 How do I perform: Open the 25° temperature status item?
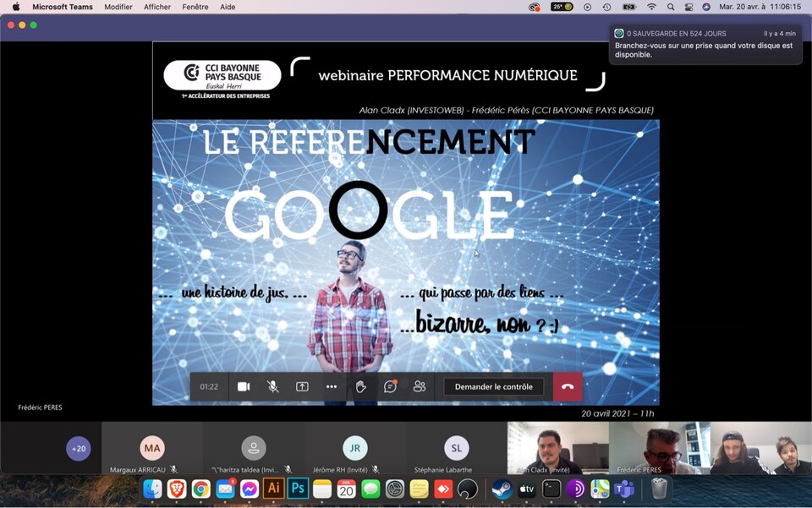pos(562,7)
